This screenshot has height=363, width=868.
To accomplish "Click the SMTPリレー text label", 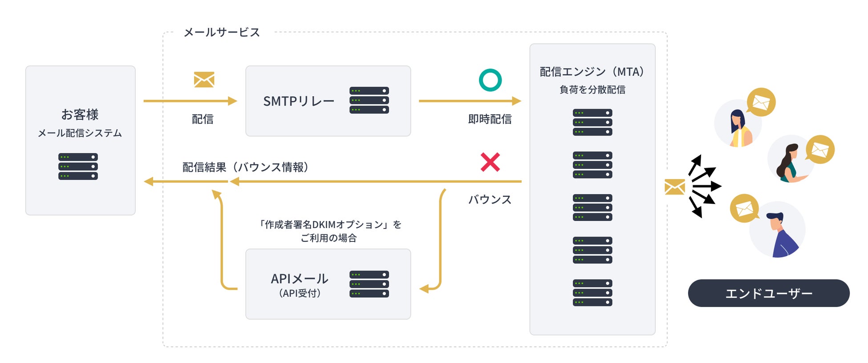I will pyautogui.click(x=299, y=102).
